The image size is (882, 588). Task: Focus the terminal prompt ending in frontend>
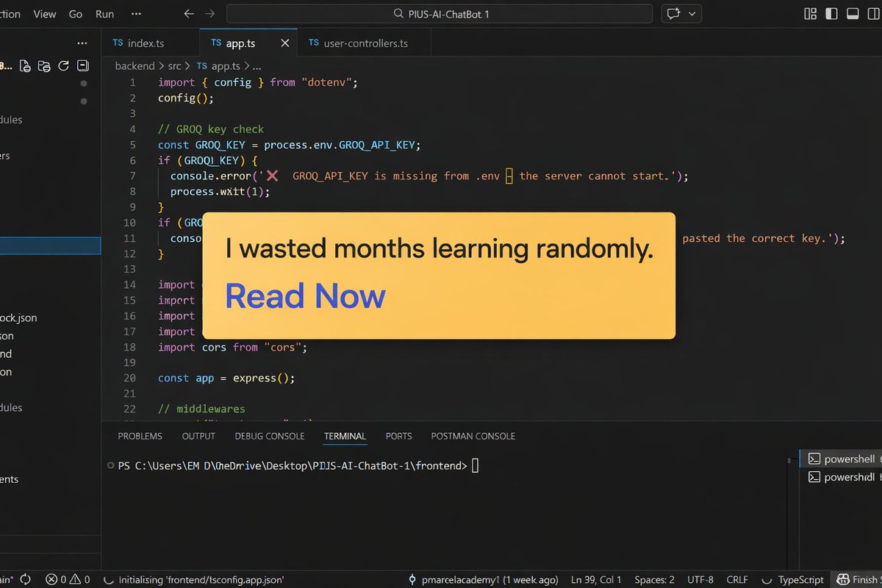(x=292, y=465)
